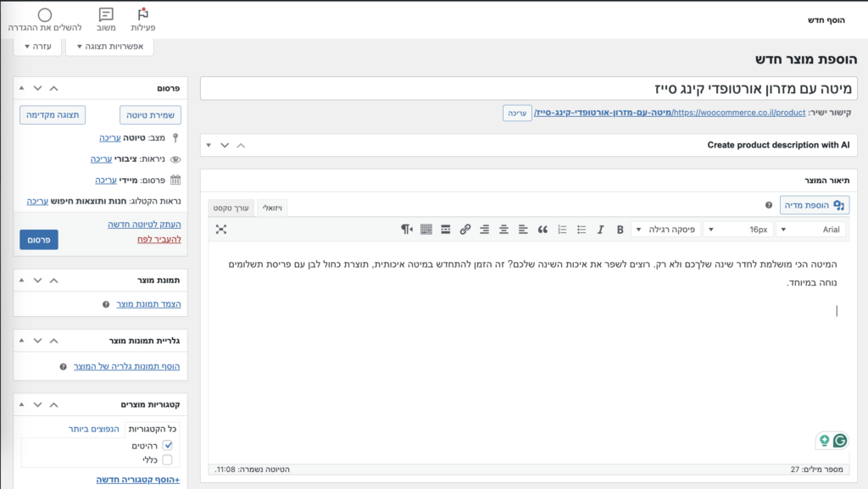Screen dimensions: 868x489
Task: Click Add new category link
Action: pyautogui.click(x=138, y=480)
